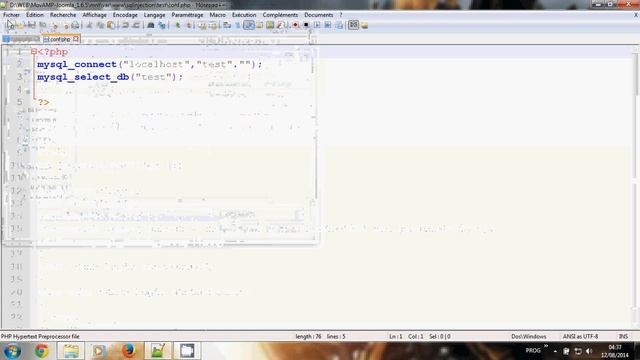Open the Documents menu
This screenshot has width=640, height=360.
[x=319, y=15]
